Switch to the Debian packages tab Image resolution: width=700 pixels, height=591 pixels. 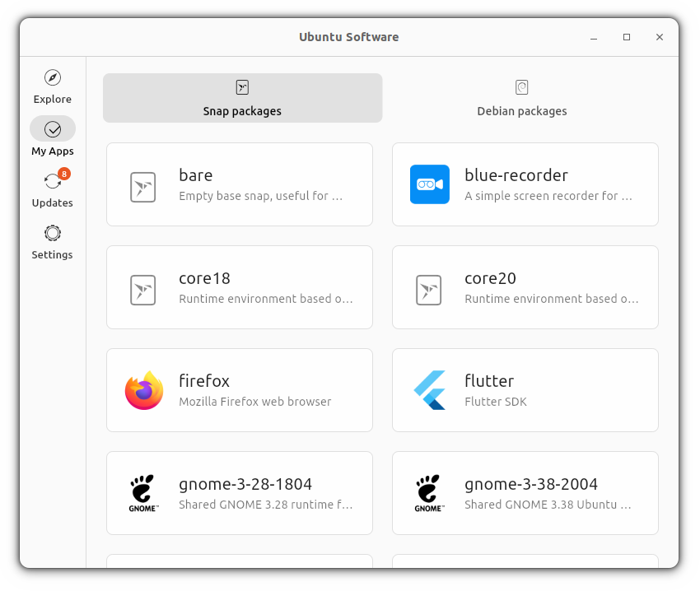(522, 99)
